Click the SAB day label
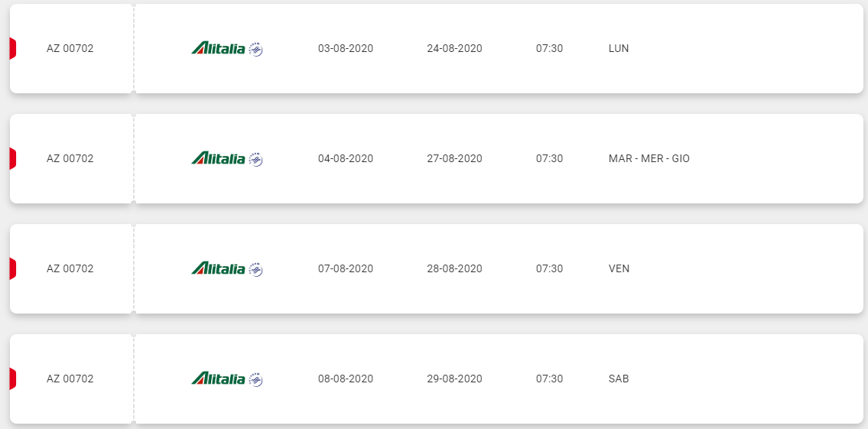 click(x=619, y=379)
